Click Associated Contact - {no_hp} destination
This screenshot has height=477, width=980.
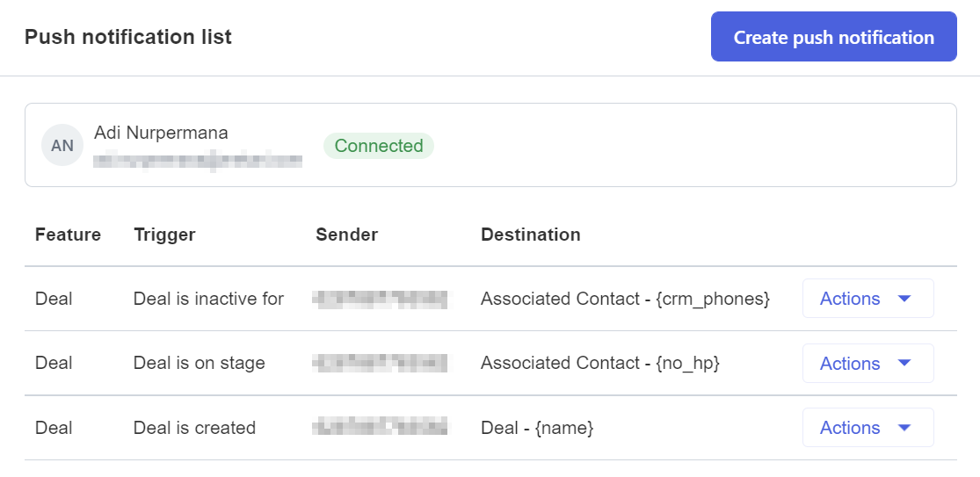pyautogui.click(x=600, y=364)
